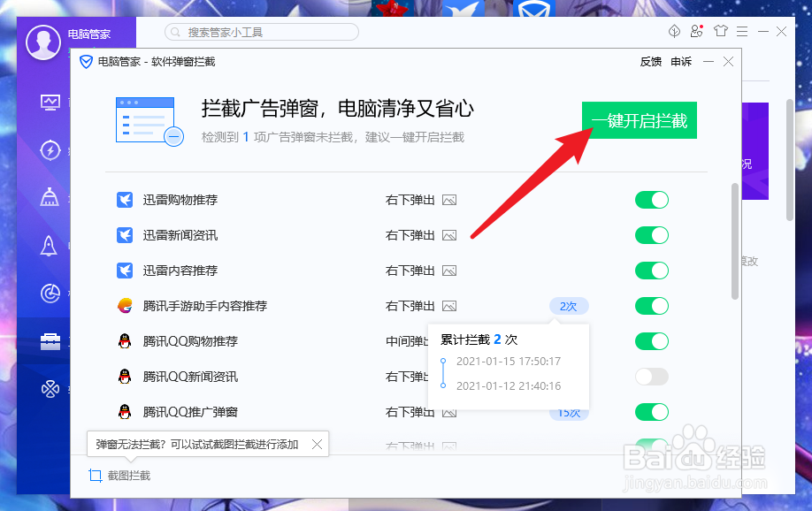
Task: Click image preview icon for 迅雷内容推荐
Action: [x=449, y=271]
